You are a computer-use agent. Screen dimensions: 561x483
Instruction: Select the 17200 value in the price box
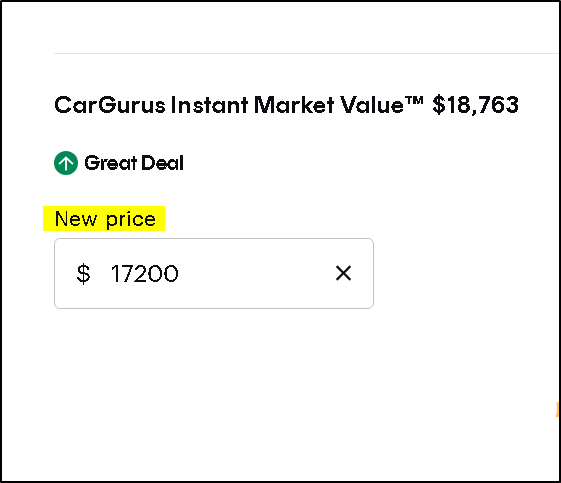(x=145, y=274)
